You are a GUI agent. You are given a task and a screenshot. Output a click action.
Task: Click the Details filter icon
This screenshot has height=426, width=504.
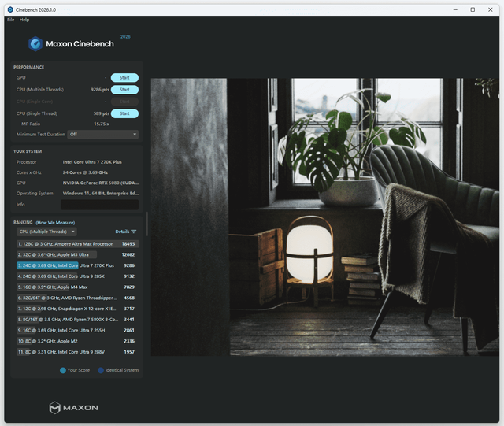point(134,232)
